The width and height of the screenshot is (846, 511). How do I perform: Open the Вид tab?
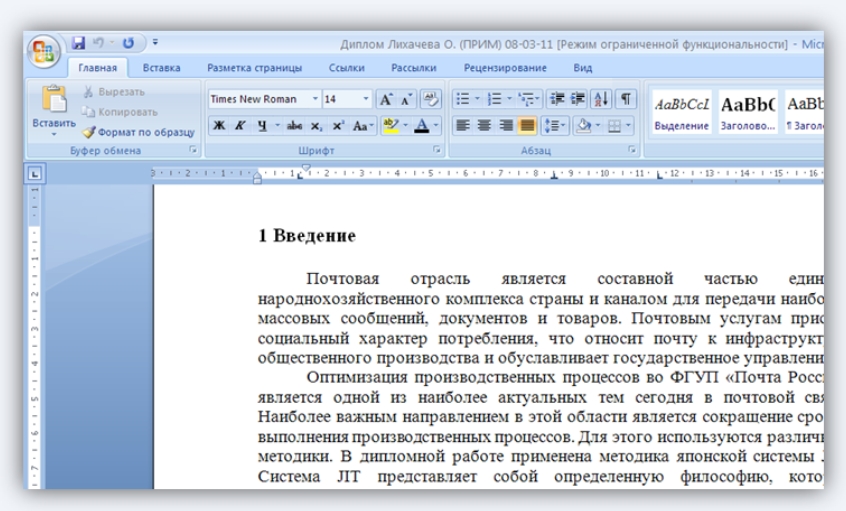pos(582,68)
